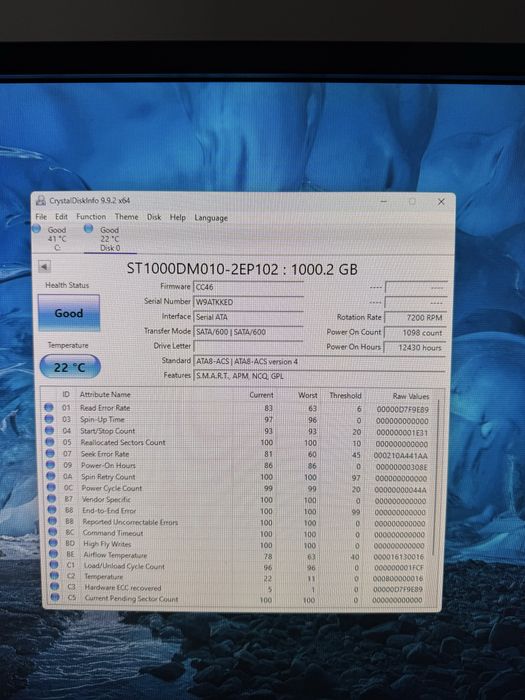Click status orb for Power-On Hours row
The height and width of the screenshot is (700, 525).
tap(51, 465)
